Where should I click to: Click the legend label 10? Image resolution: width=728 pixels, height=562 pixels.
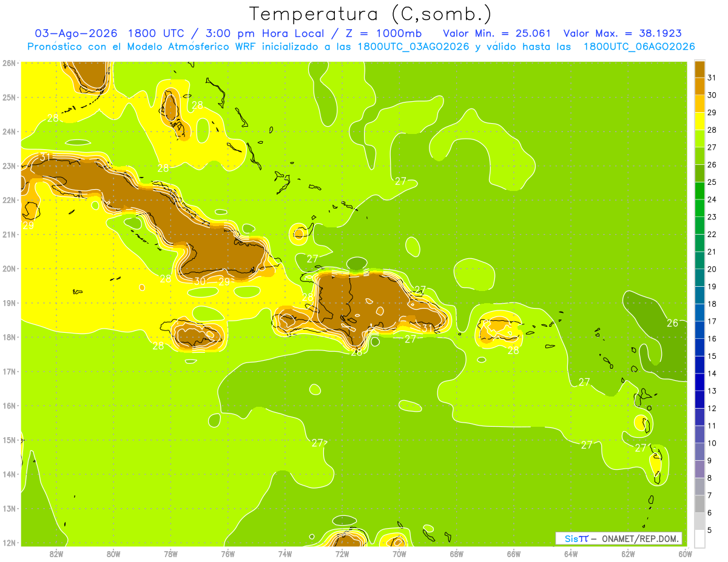[712, 443]
